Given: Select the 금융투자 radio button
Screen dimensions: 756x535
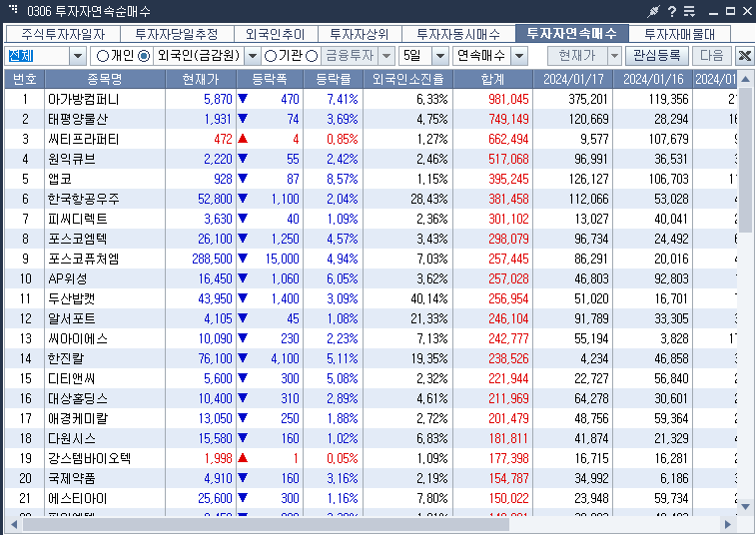Looking at the screenshot, I should pyautogui.click(x=312, y=56).
